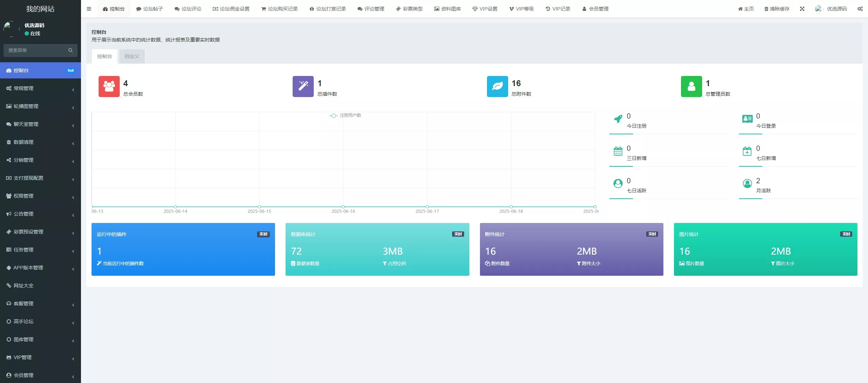Click the 清除缓存 button
Image resolution: width=868 pixels, height=383 pixels.
[x=776, y=9]
